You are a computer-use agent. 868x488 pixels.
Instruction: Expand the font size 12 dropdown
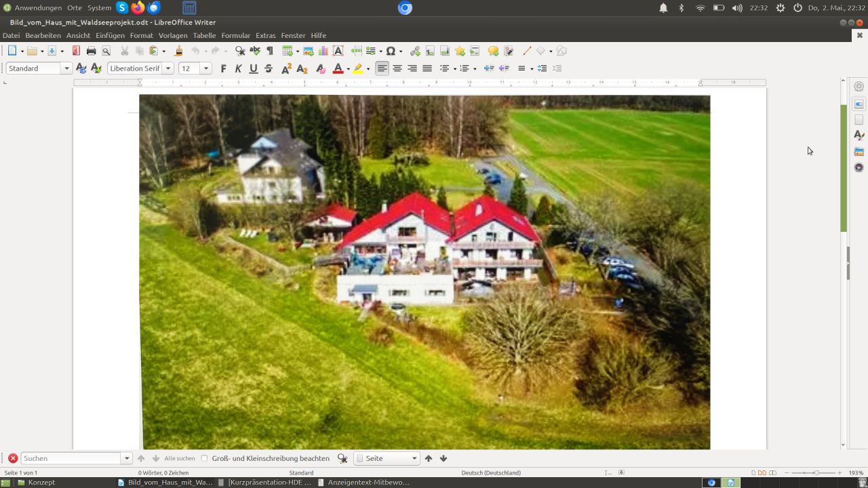coord(205,68)
